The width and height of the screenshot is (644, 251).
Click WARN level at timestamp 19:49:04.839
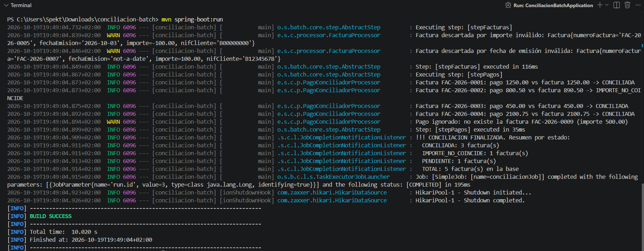coord(113,35)
